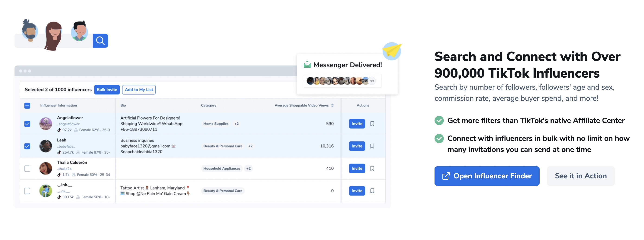Click the Add to My List button
The image size is (644, 240).
point(139,90)
